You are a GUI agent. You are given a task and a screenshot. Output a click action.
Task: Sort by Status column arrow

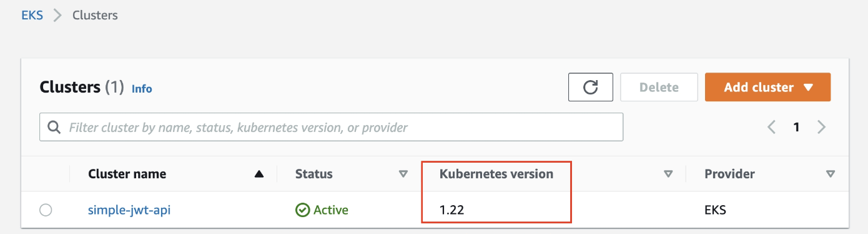(x=403, y=175)
